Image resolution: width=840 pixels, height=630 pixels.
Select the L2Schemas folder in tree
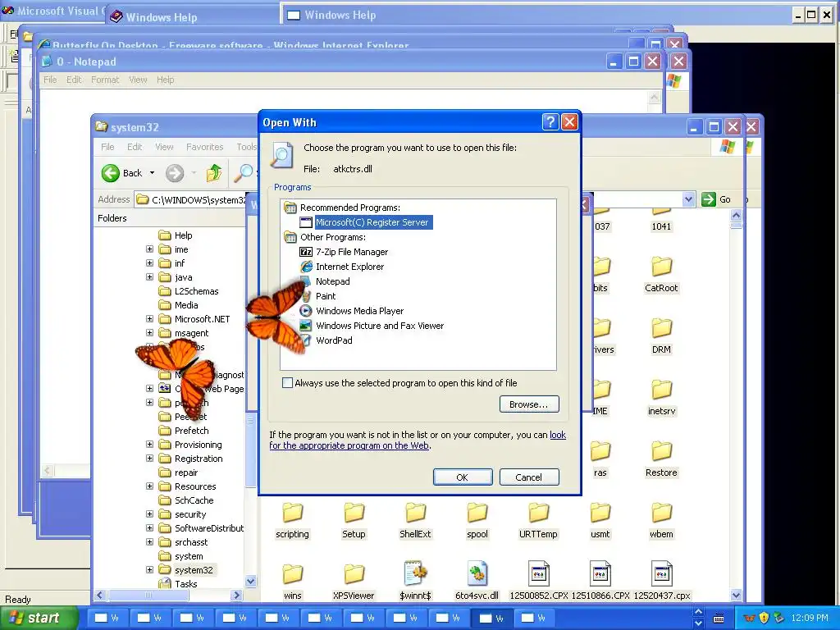pyautogui.click(x=189, y=291)
